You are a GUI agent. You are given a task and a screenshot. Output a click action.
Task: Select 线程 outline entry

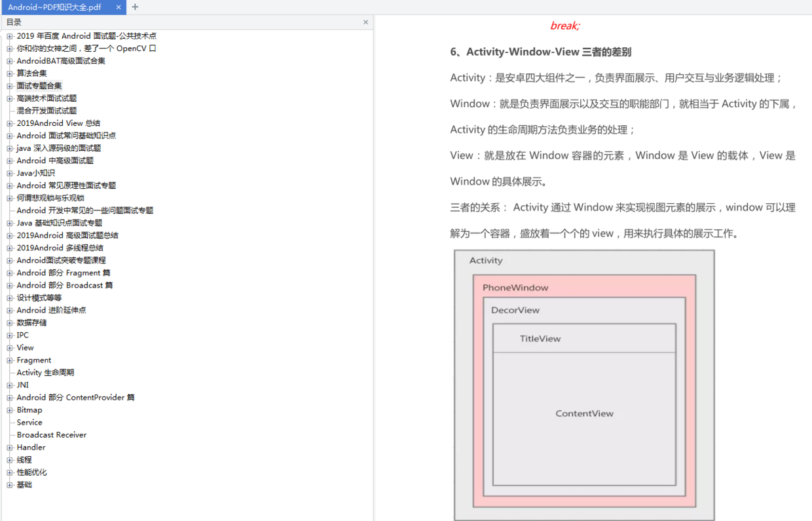24,459
